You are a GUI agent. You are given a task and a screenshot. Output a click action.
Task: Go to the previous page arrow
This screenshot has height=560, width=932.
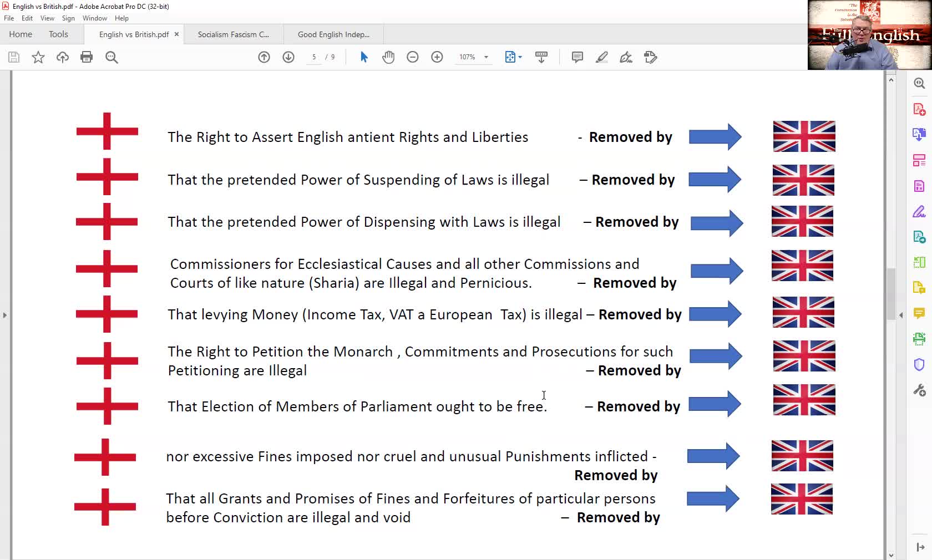264,57
